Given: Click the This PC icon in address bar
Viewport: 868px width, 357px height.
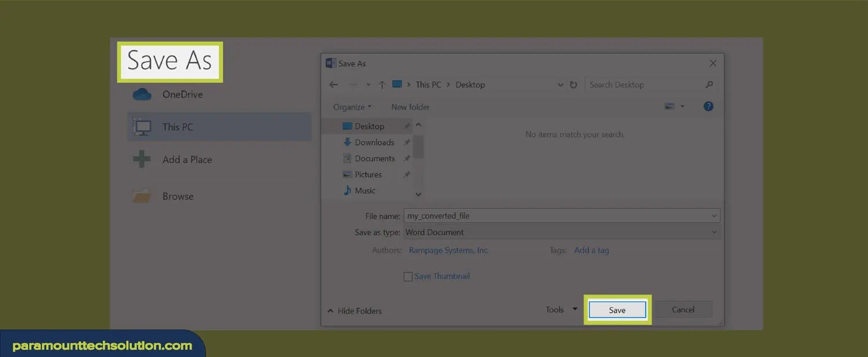Looking at the screenshot, I should tap(397, 84).
